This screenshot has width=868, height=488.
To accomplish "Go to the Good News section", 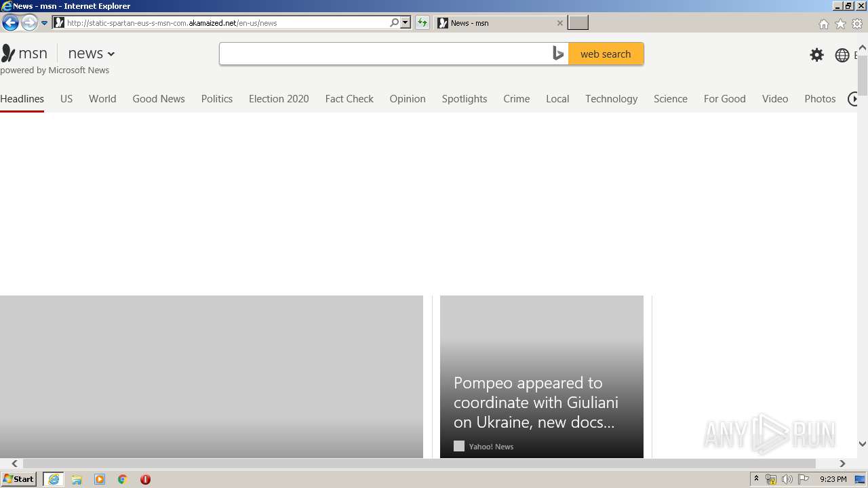I will (159, 99).
